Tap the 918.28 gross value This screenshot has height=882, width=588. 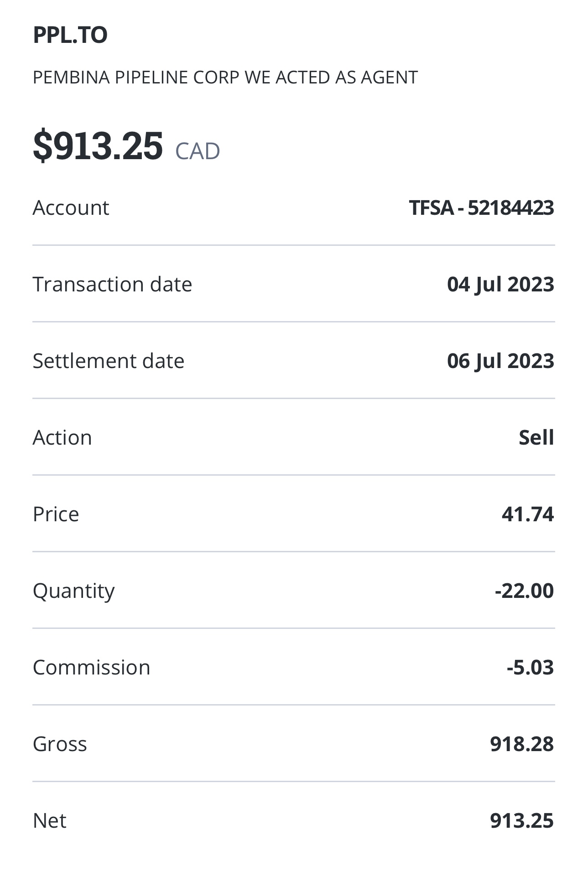tap(522, 744)
